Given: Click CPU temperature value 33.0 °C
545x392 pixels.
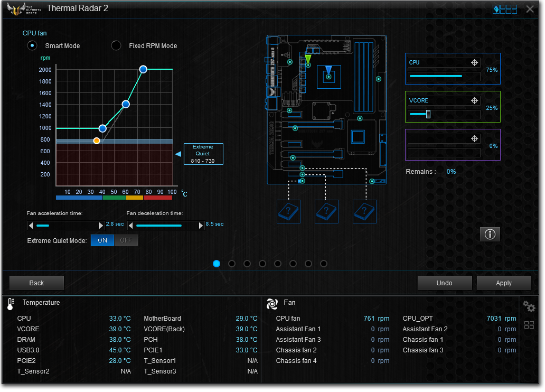Looking at the screenshot, I should (x=120, y=319).
